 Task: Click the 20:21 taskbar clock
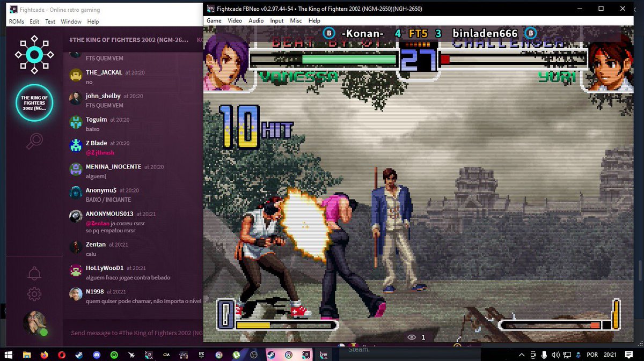click(x=610, y=355)
